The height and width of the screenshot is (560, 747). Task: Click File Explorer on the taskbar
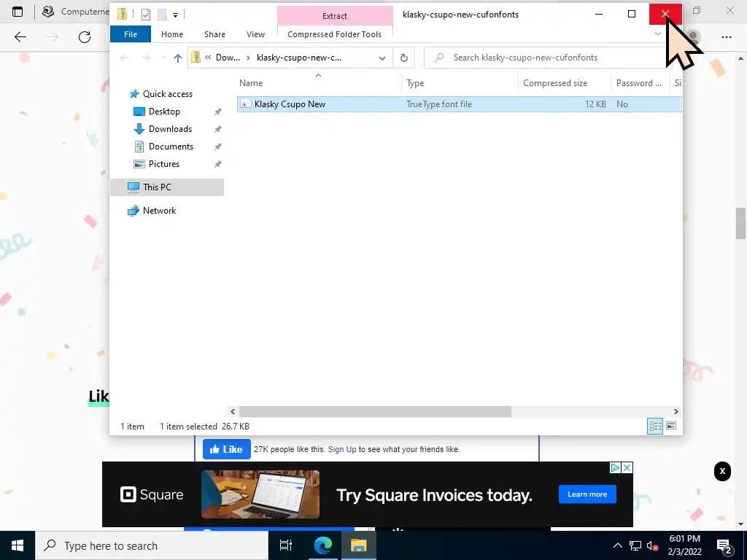click(358, 545)
